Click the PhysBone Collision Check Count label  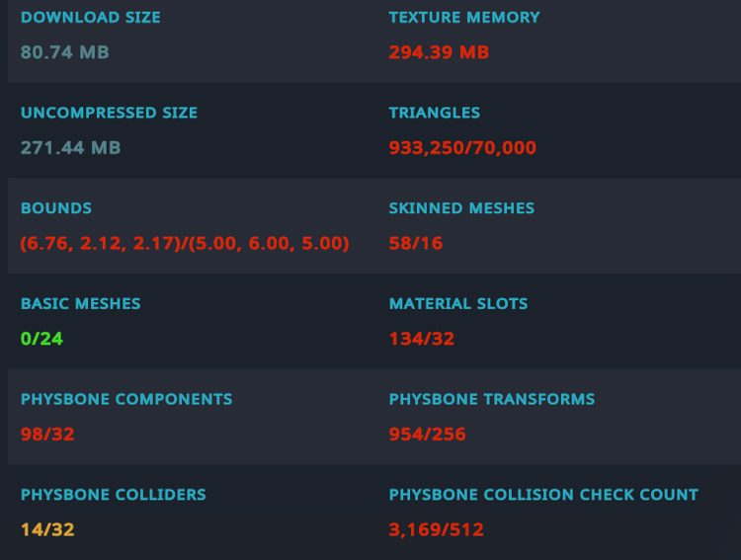(x=543, y=495)
